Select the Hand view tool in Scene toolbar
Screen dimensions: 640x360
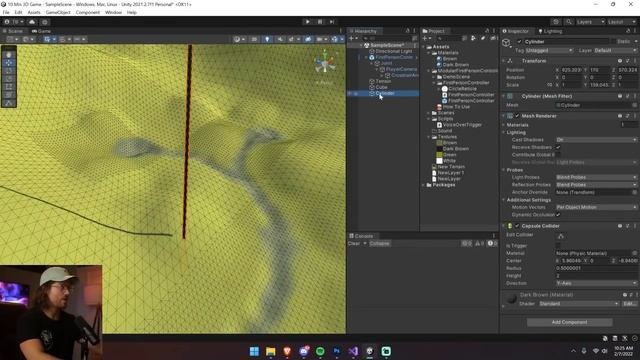pos(9,54)
